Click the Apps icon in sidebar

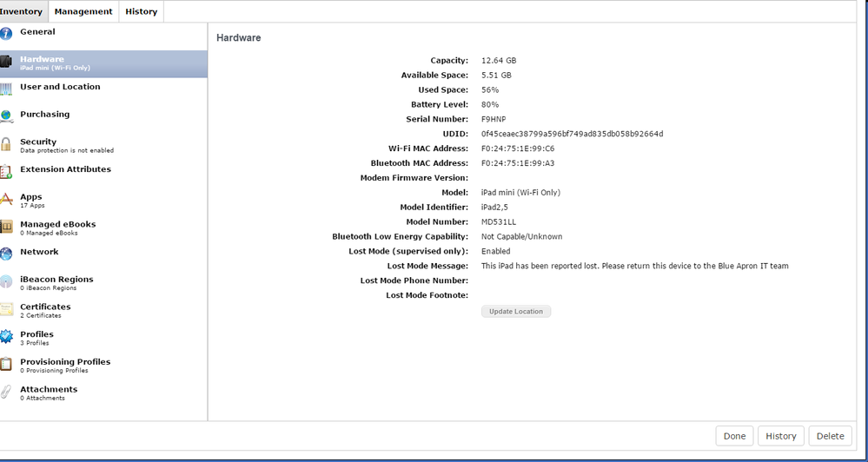pyautogui.click(x=5, y=199)
